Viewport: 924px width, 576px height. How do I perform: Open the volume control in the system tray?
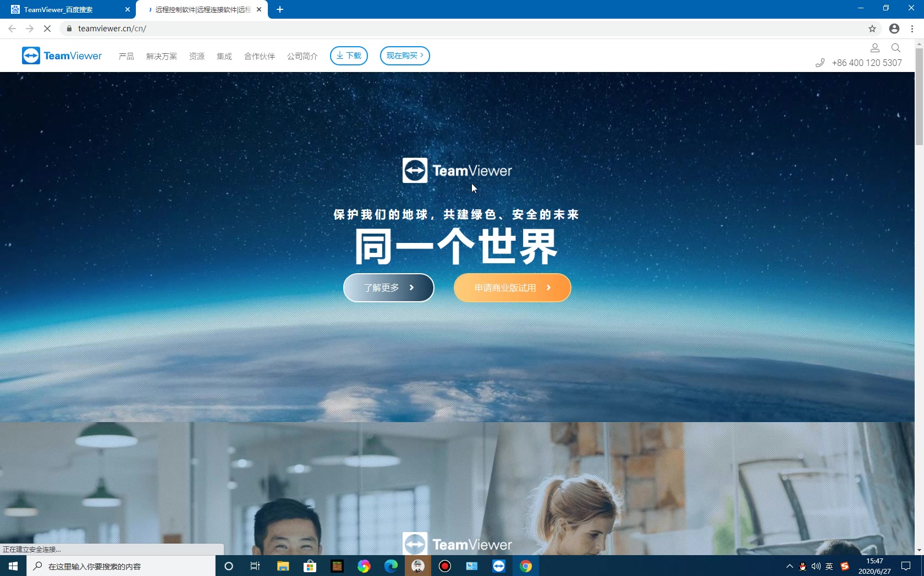[x=816, y=566]
